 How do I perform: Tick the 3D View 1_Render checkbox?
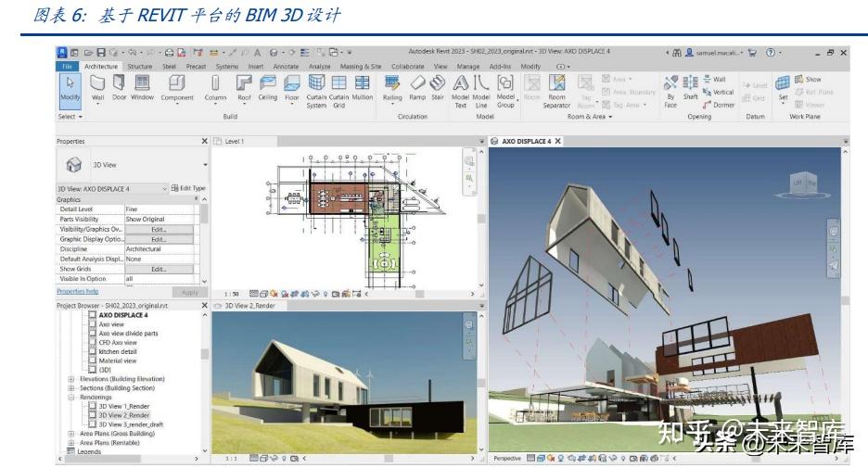point(93,406)
